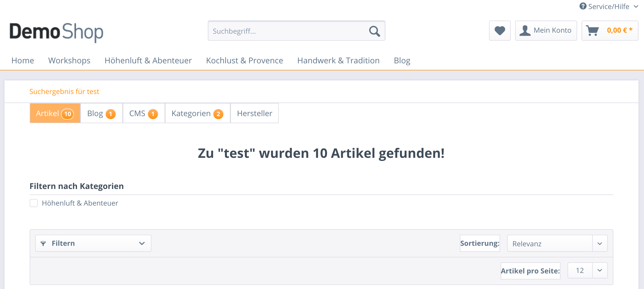The image size is (644, 289).
Task: Expand the Service/Hilfe dropdown
Action: [609, 6]
